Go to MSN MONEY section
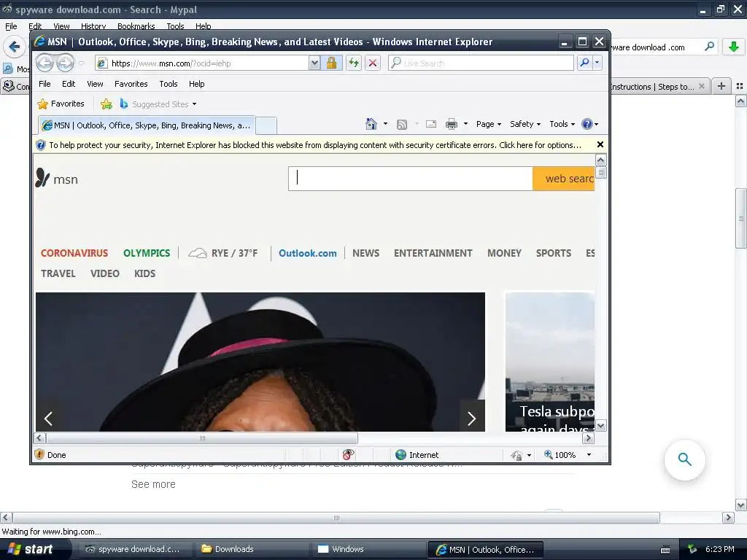Screen dimensions: 747x560 click(x=505, y=253)
